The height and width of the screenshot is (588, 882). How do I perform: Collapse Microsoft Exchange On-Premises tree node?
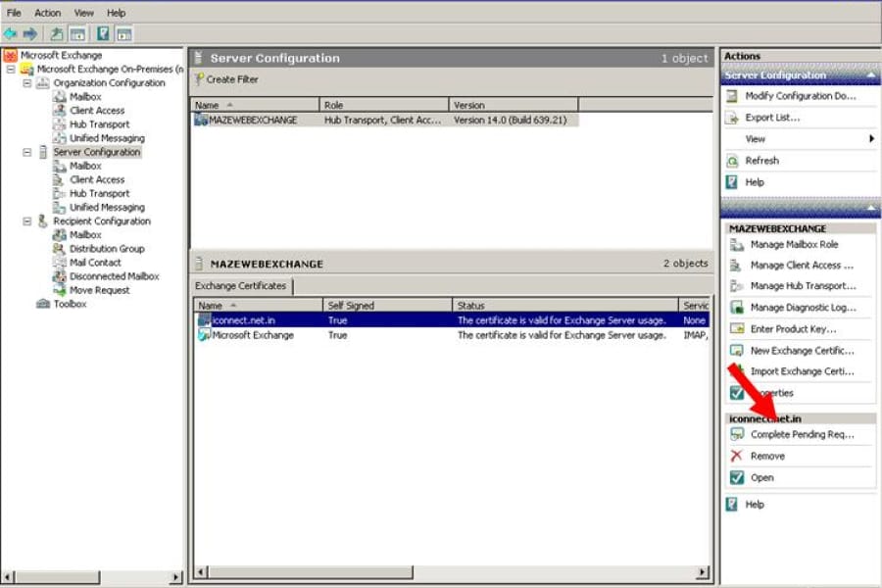tap(11, 70)
